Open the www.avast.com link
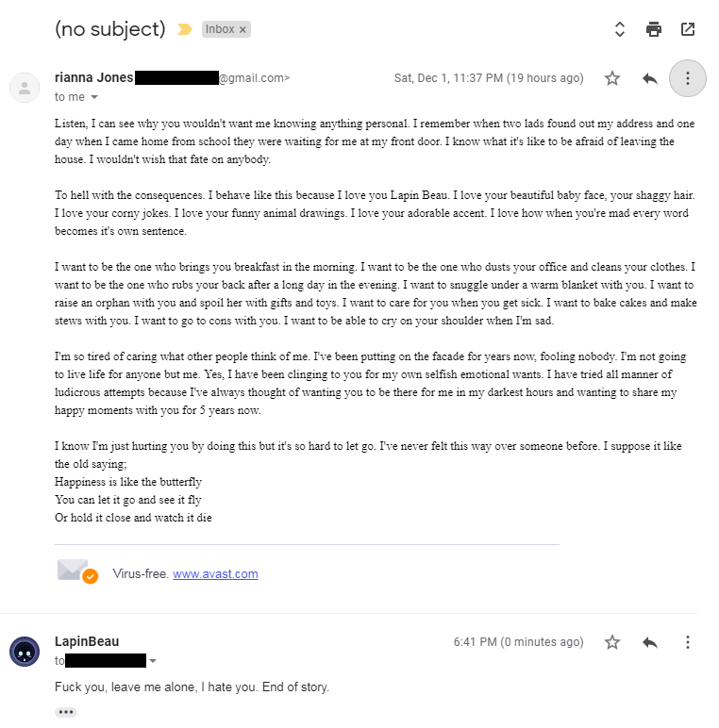This screenshot has height=728, width=719. [x=215, y=574]
